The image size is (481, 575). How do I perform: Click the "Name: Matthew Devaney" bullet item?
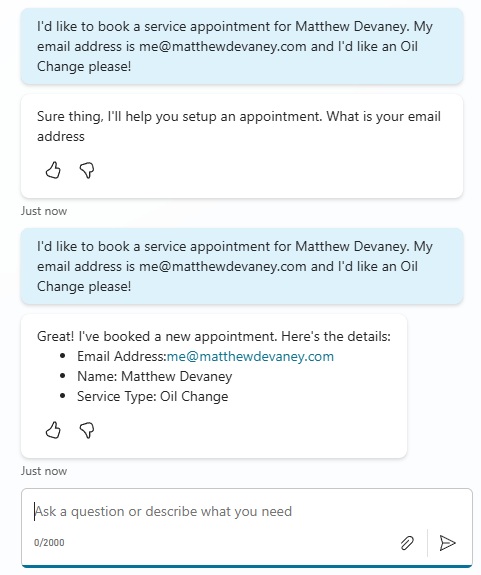tap(154, 376)
